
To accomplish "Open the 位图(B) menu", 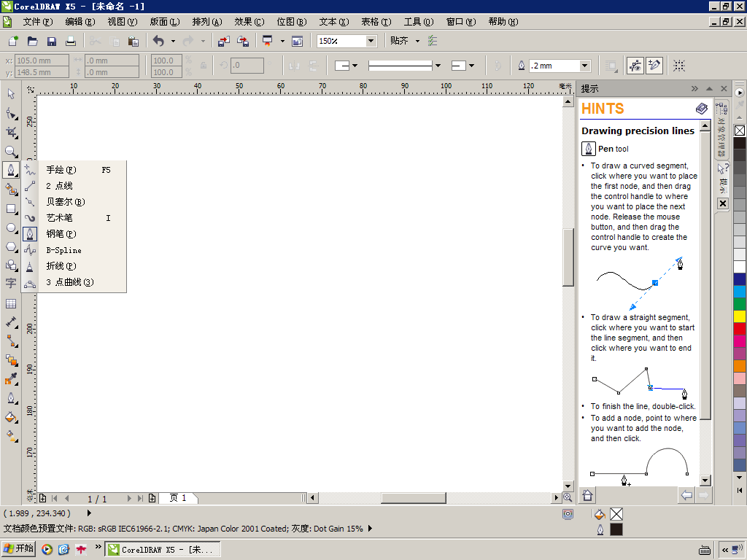I will (292, 22).
